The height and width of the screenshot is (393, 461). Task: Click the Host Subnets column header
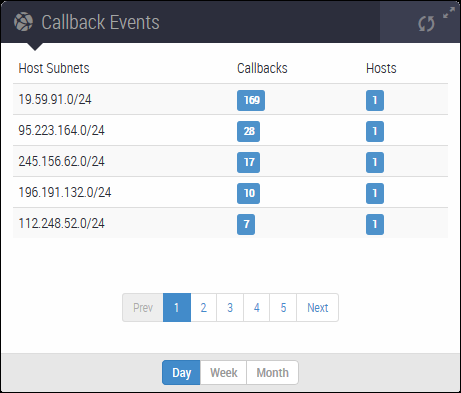pyautogui.click(x=54, y=68)
